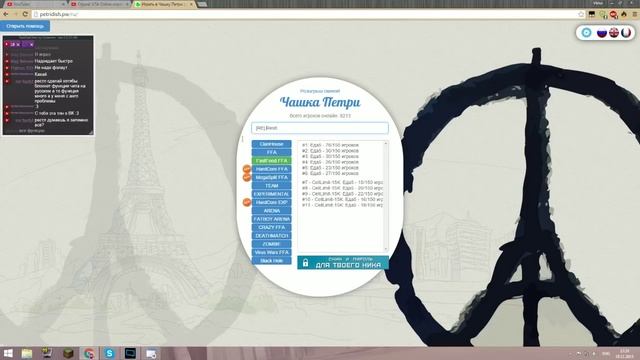The image size is (640, 360).
Task: Click the password banner with lock icon
Action: tap(343, 262)
